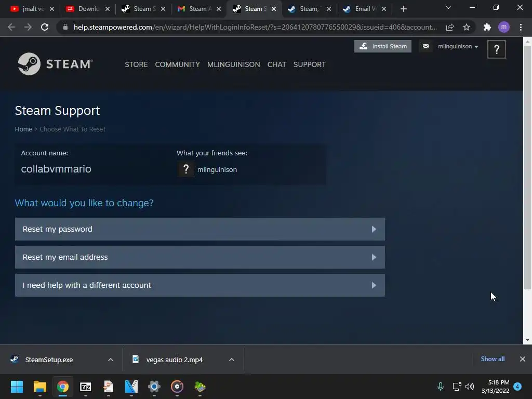Open the tab search chevron

click(x=448, y=7)
